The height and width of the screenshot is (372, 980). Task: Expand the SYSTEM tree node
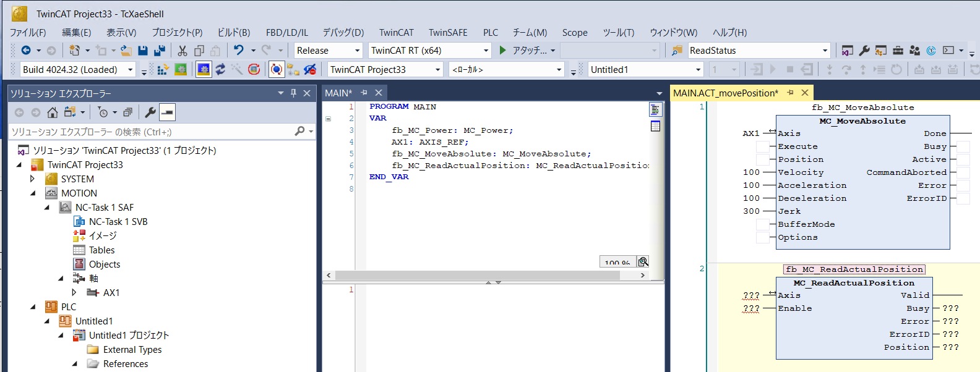33,179
